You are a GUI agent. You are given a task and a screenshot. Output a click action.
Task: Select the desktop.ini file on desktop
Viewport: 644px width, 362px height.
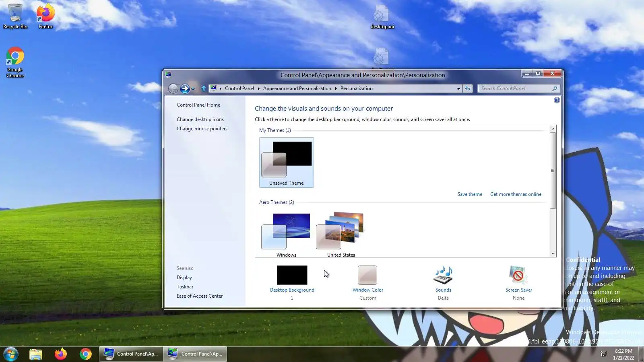(x=382, y=17)
